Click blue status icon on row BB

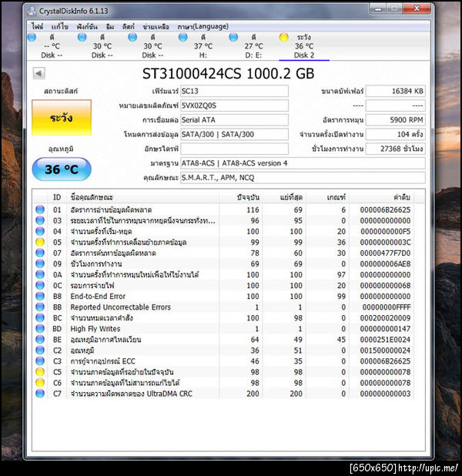pyautogui.click(x=40, y=307)
